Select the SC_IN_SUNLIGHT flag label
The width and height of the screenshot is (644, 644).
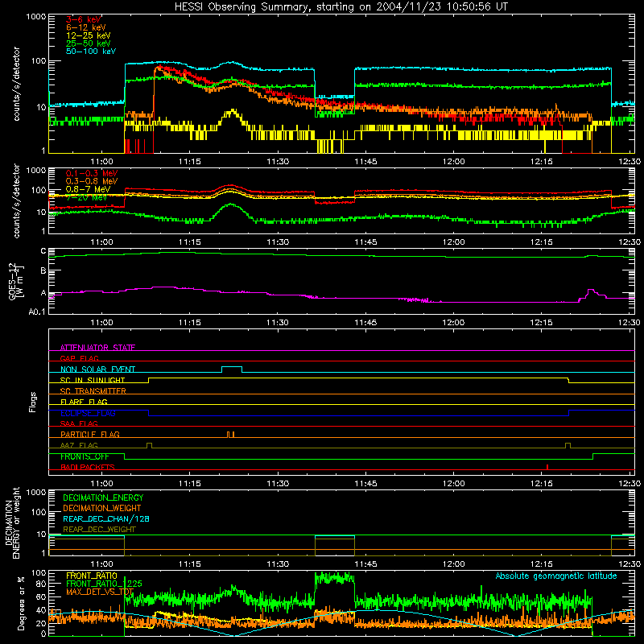(x=93, y=380)
